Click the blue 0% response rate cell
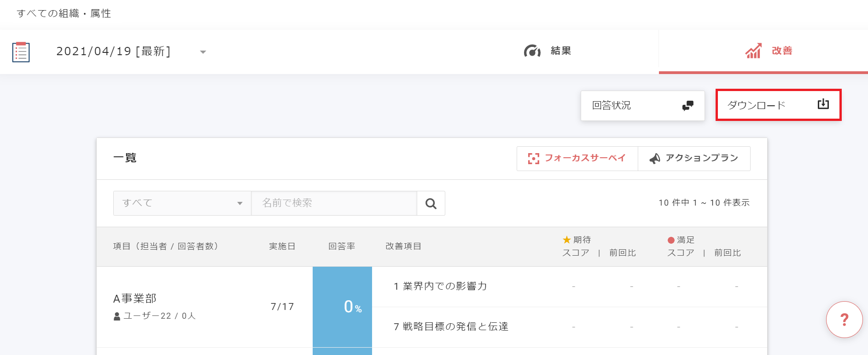 pos(342,307)
